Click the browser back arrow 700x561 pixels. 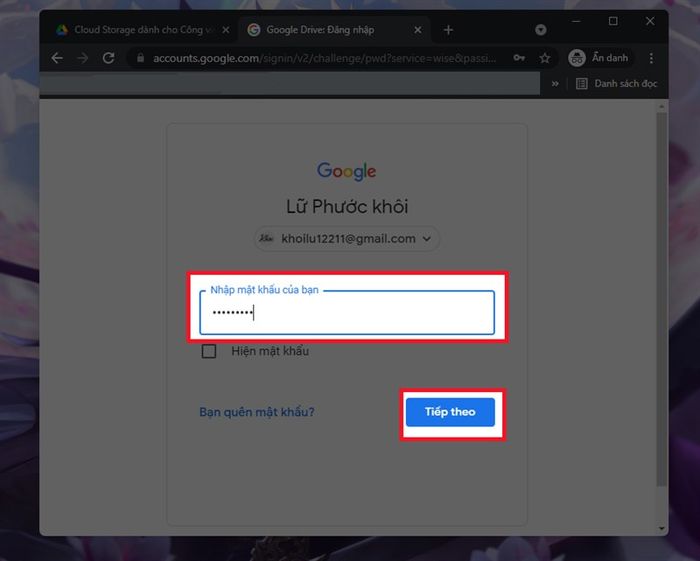pos(57,58)
